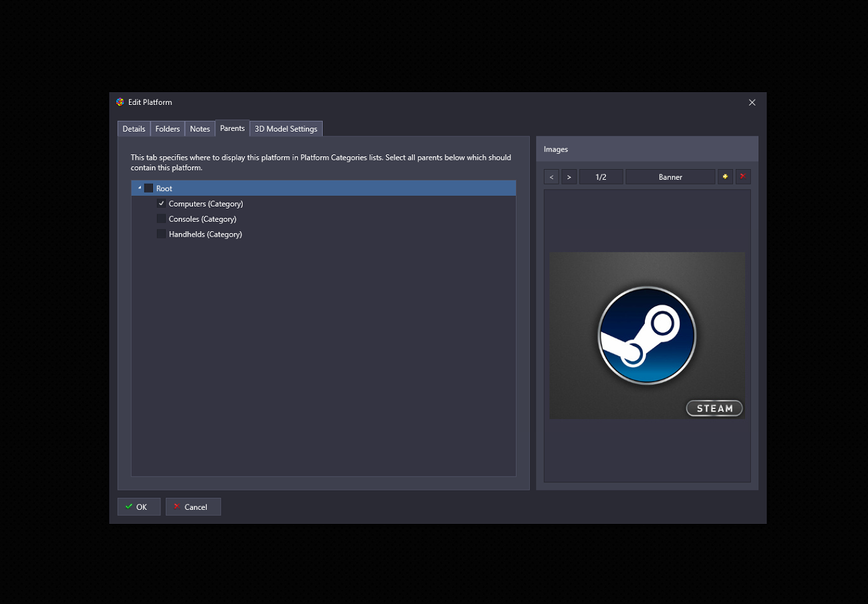Image resolution: width=868 pixels, height=604 pixels.
Task: Select the Root tree row label
Action: pos(164,188)
